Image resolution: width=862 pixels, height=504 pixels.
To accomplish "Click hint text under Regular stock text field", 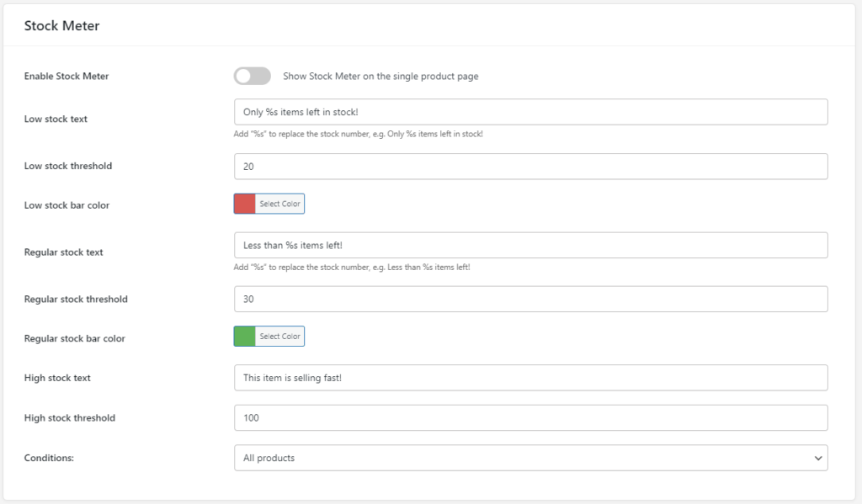I will pyautogui.click(x=351, y=268).
